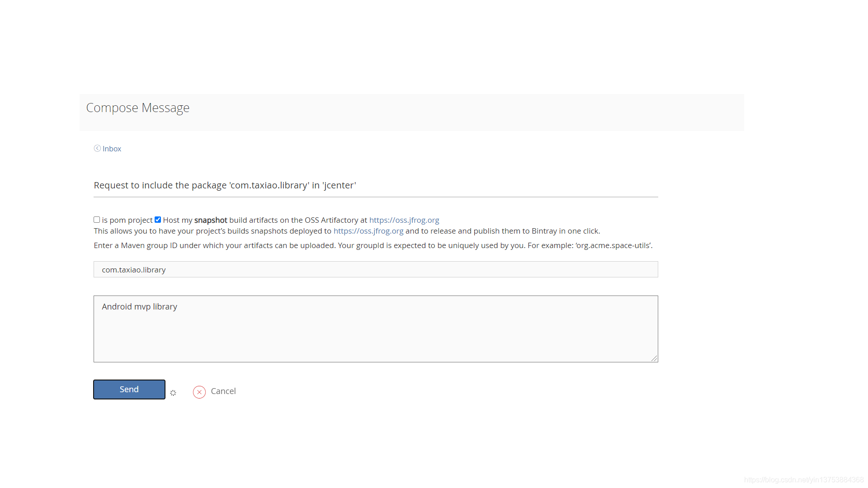Click the 'publish them to Bintray' description text
The height and width of the screenshot is (488, 868).
515,231
